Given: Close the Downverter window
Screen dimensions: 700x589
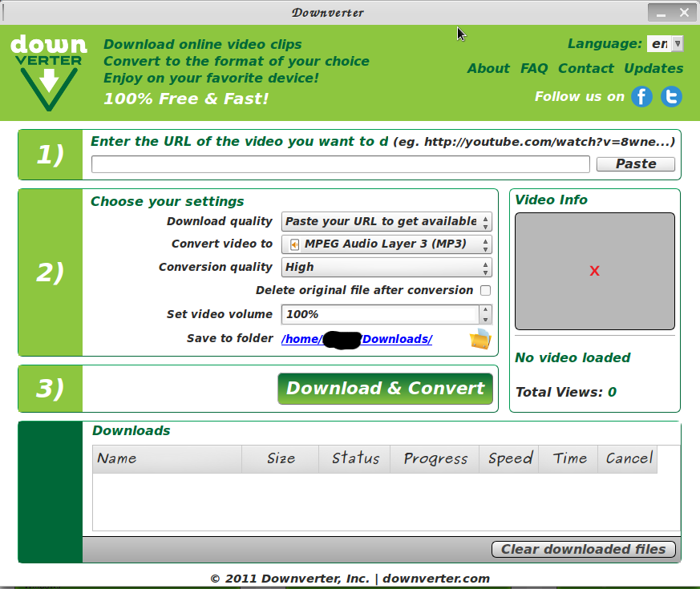Looking at the screenshot, I should [x=685, y=13].
